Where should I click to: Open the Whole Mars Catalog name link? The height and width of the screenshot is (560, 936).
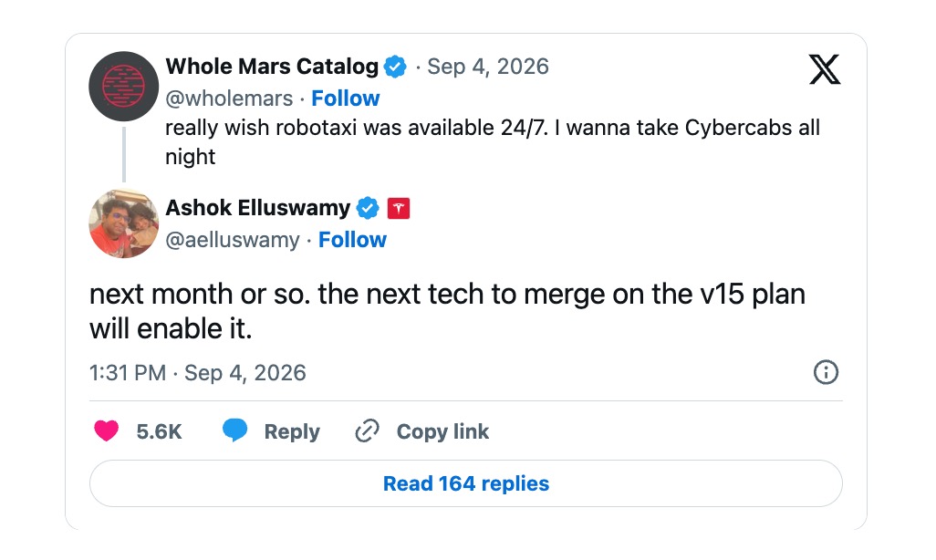pyautogui.click(x=272, y=67)
